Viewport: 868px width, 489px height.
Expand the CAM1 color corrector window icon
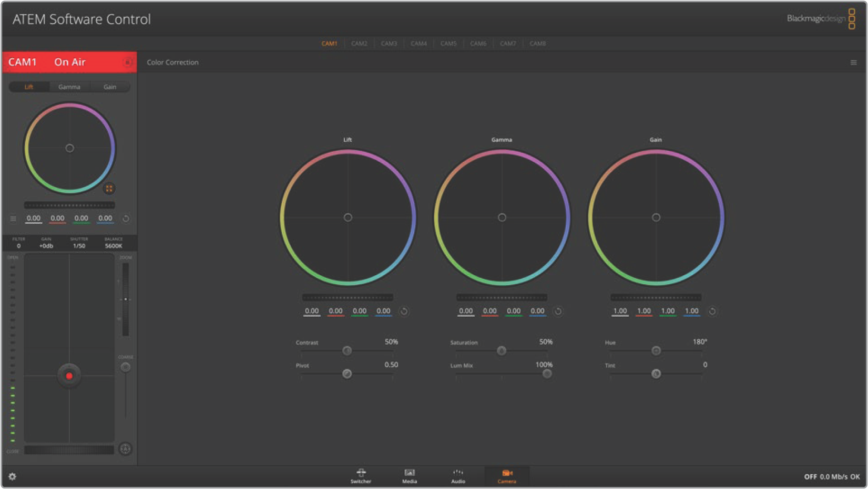pyautogui.click(x=109, y=189)
